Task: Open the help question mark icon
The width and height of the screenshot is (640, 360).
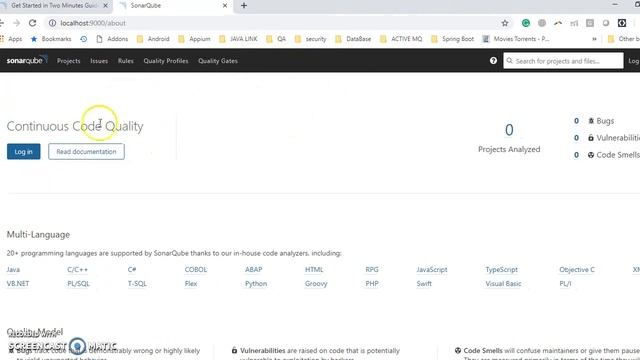Action: pos(493,61)
